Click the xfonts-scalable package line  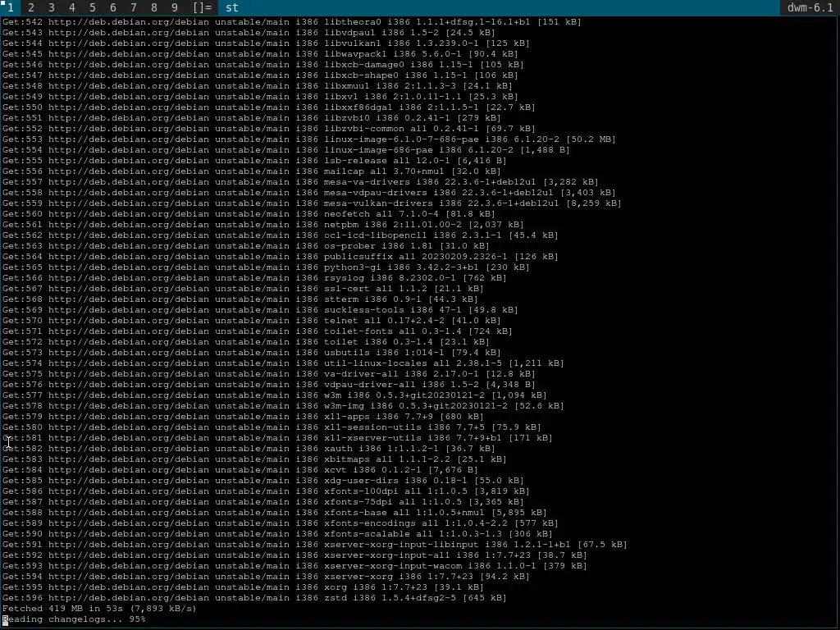click(x=277, y=533)
